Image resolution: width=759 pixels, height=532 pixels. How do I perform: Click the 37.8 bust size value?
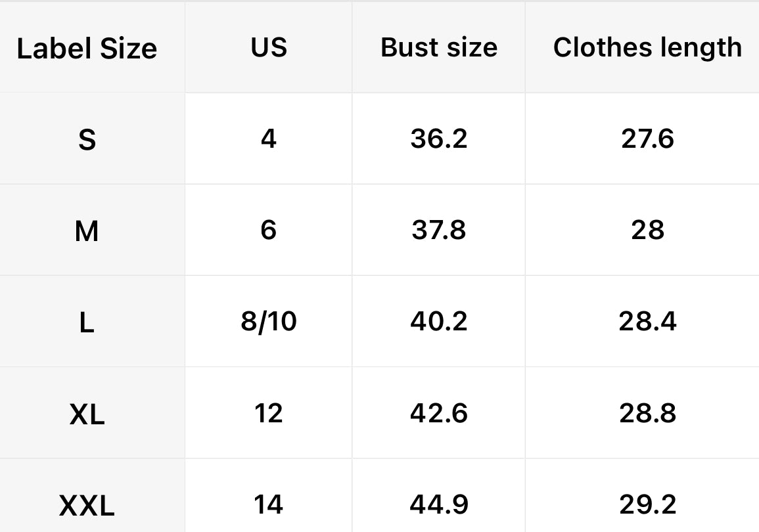point(439,230)
